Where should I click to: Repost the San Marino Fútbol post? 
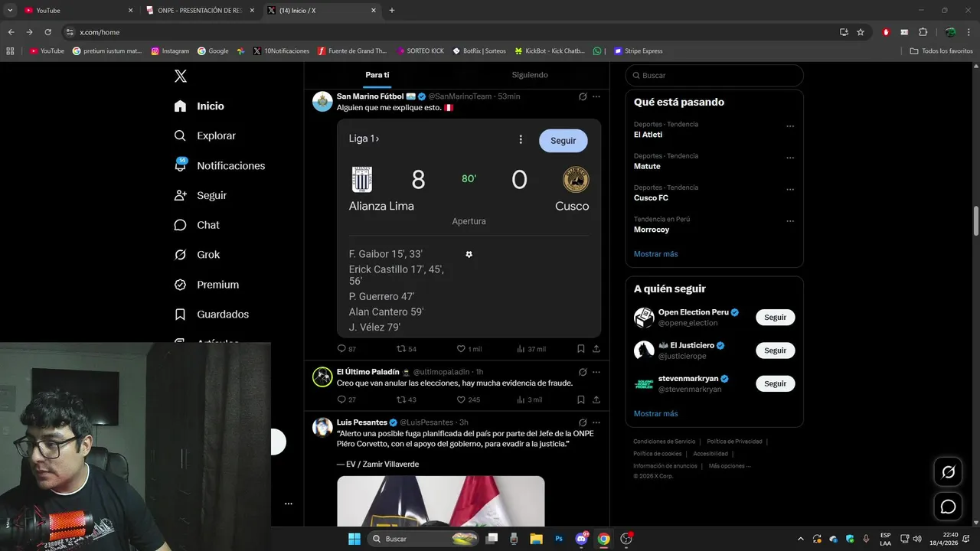click(x=400, y=348)
